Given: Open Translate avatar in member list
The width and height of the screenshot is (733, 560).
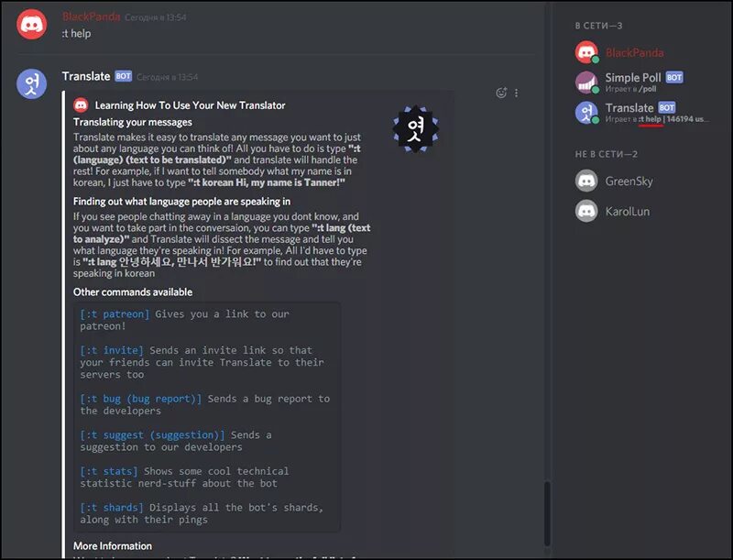Looking at the screenshot, I should click(586, 113).
